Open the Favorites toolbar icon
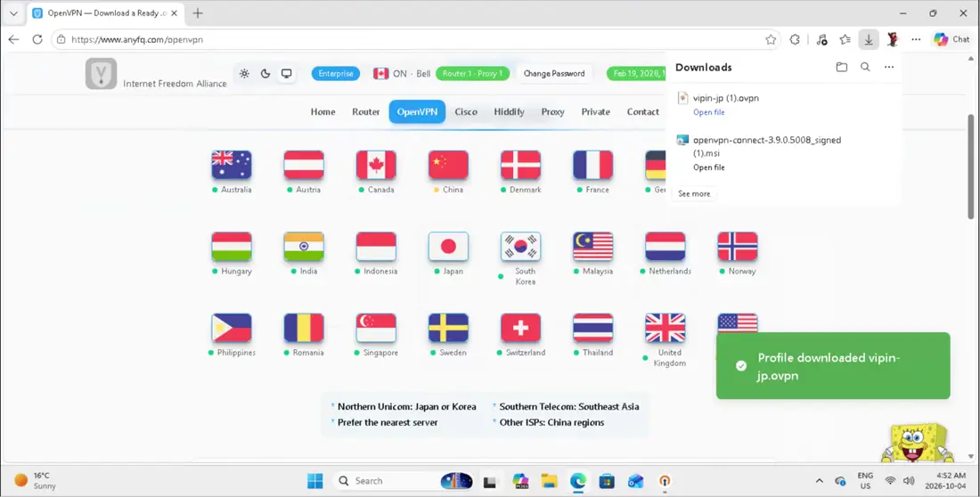 [845, 39]
